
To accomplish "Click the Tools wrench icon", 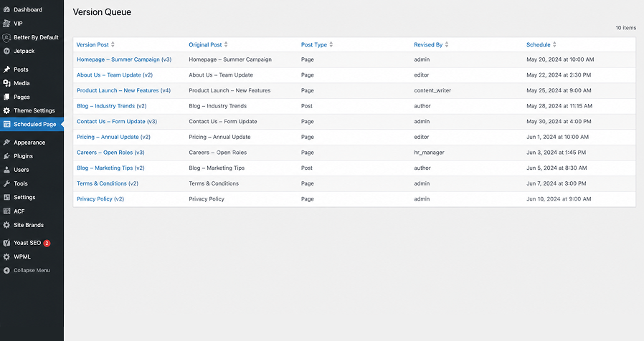I will coord(6,183).
